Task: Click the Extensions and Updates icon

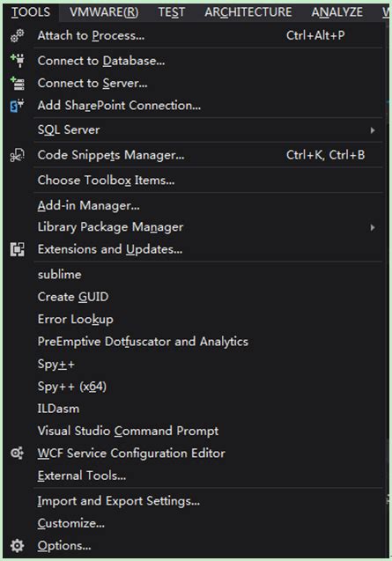Action: (18, 249)
